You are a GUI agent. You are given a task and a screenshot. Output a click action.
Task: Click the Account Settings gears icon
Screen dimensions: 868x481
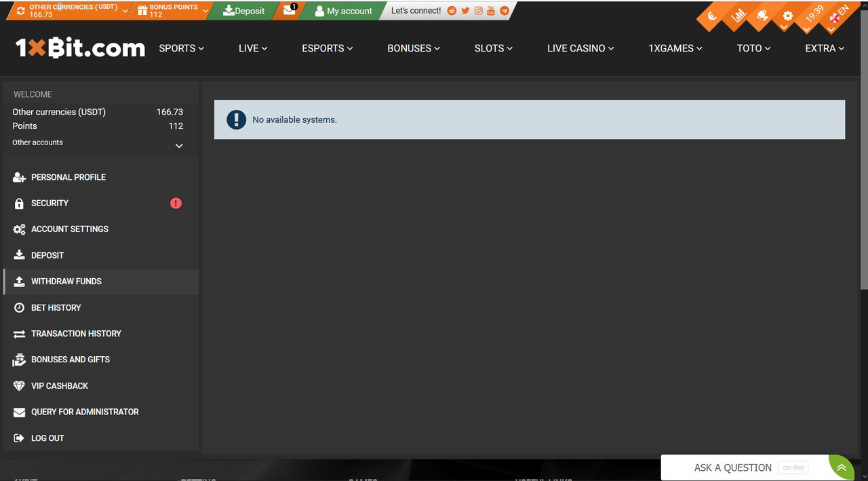pyautogui.click(x=19, y=229)
